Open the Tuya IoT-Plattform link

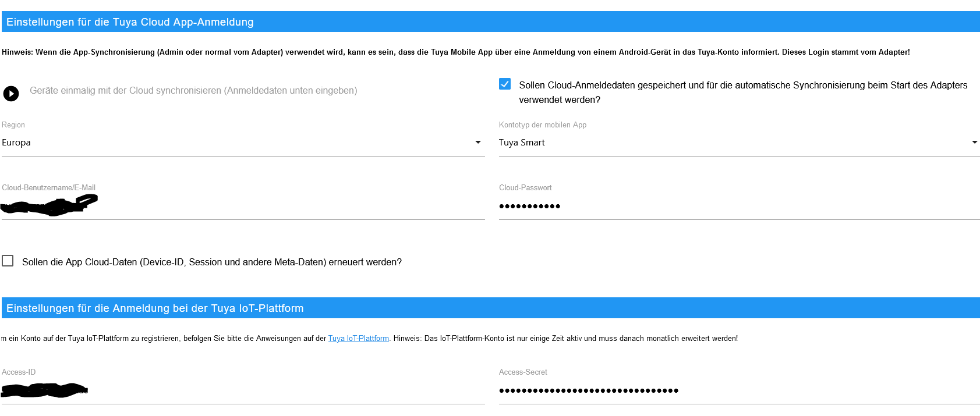358,339
